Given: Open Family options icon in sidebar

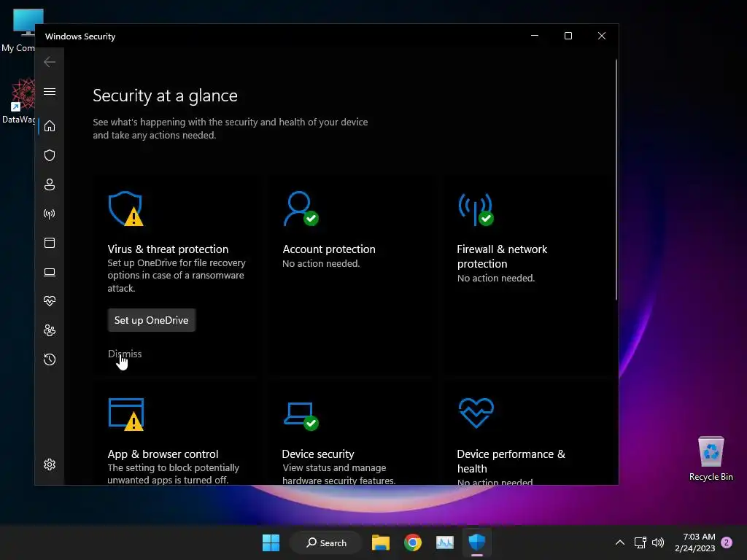Looking at the screenshot, I should tap(50, 330).
